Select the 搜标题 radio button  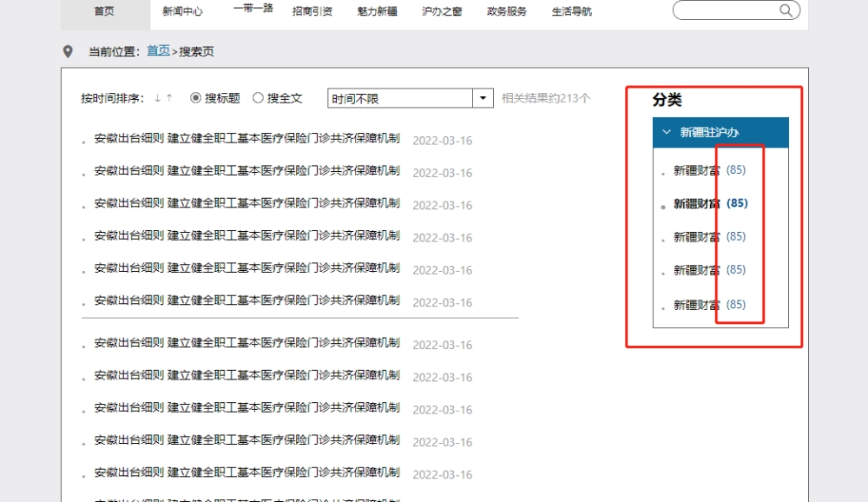pyautogui.click(x=195, y=97)
